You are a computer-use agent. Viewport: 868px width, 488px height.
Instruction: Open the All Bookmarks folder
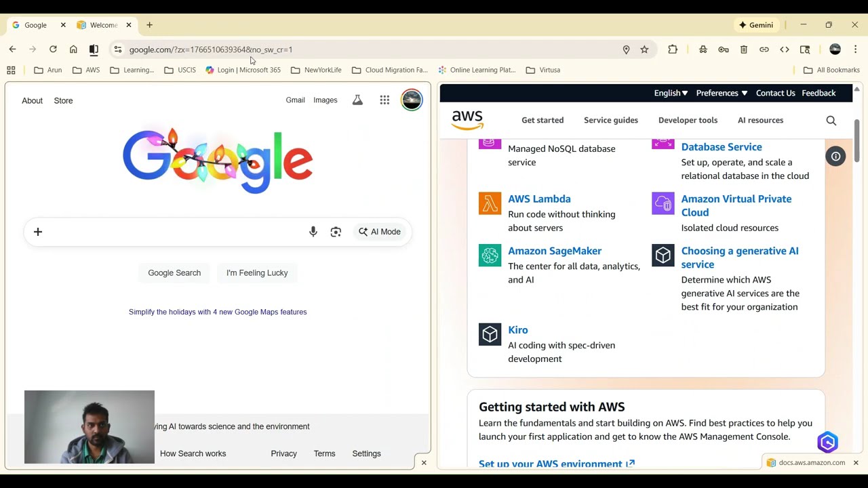pyautogui.click(x=831, y=70)
